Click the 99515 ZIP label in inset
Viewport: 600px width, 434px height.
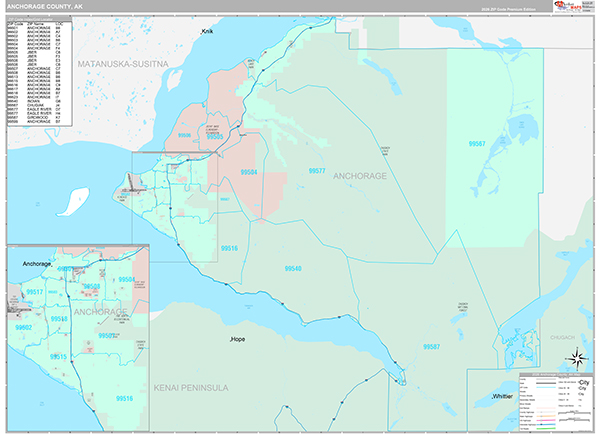[58, 357]
